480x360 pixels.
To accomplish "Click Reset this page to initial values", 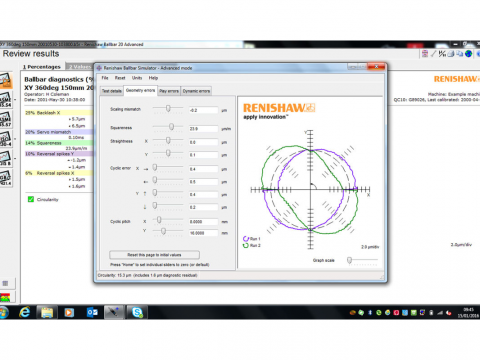I will click(154, 255).
